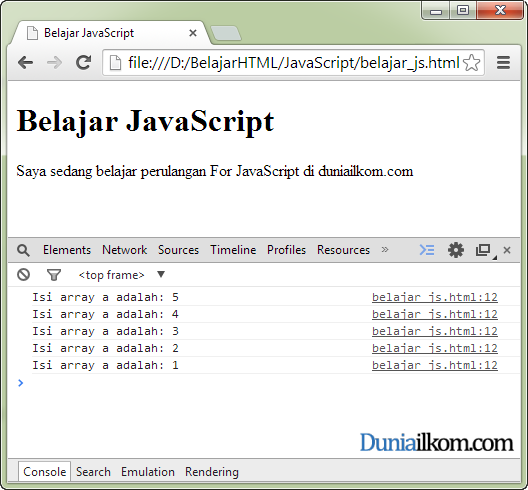Toggle the console filter funnel
This screenshot has height=490, width=528.
(54, 275)
